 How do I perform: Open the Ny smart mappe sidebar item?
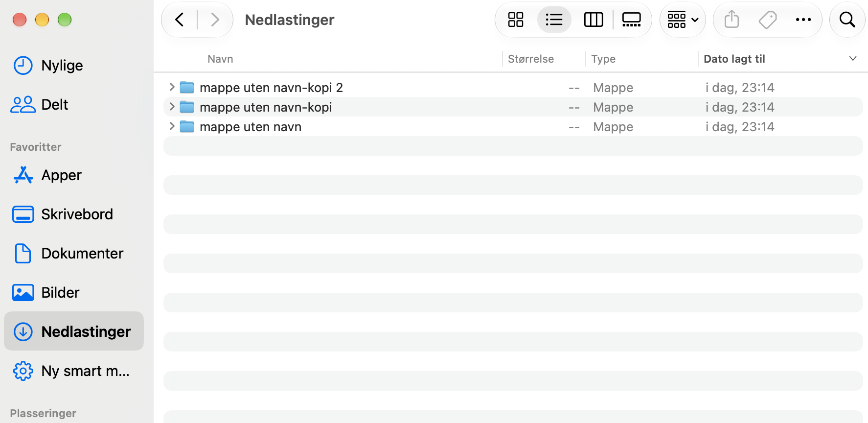[x=74, y=371]
